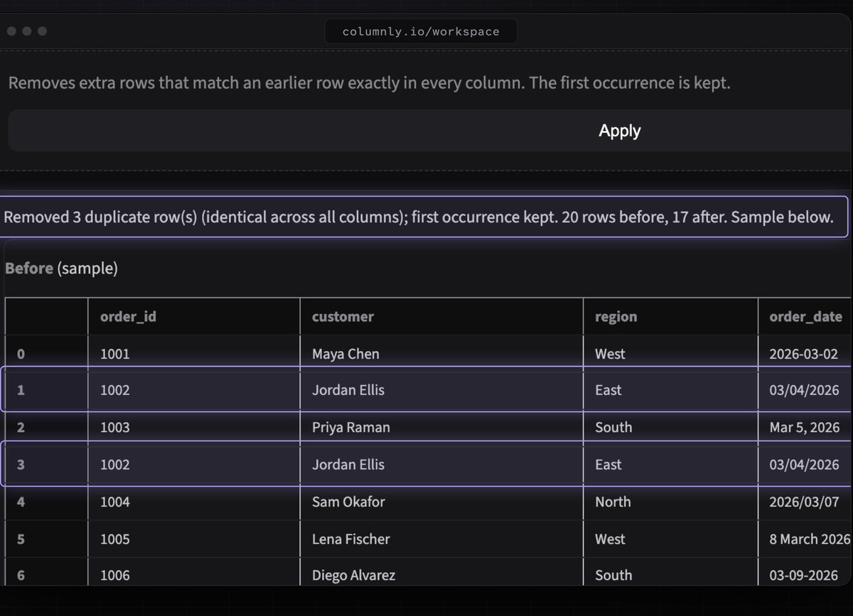Click the columnly.io/workspace address bar
Viewport: 853px width, 616px height.
tap(421, 31)
